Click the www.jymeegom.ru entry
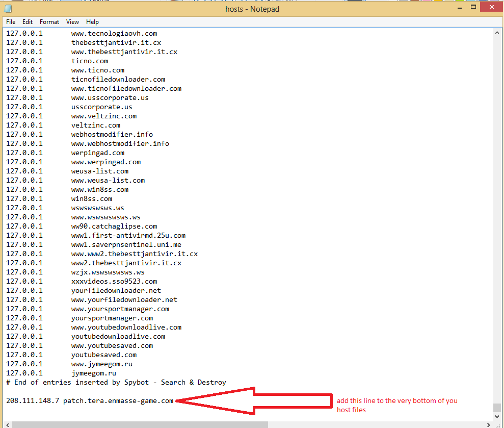Screen dimensions: 504x428 coord(101,364)
